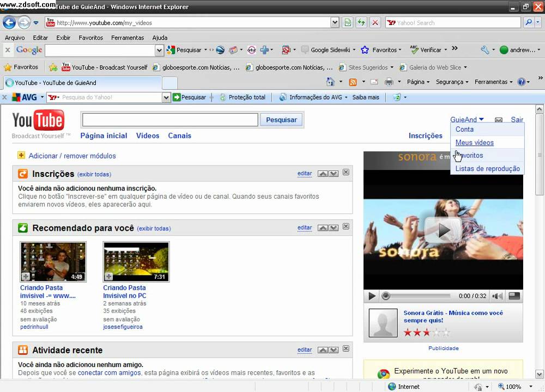Click the page scrollbar down arrow
545x392 pixels.
[x=539, y=374]
